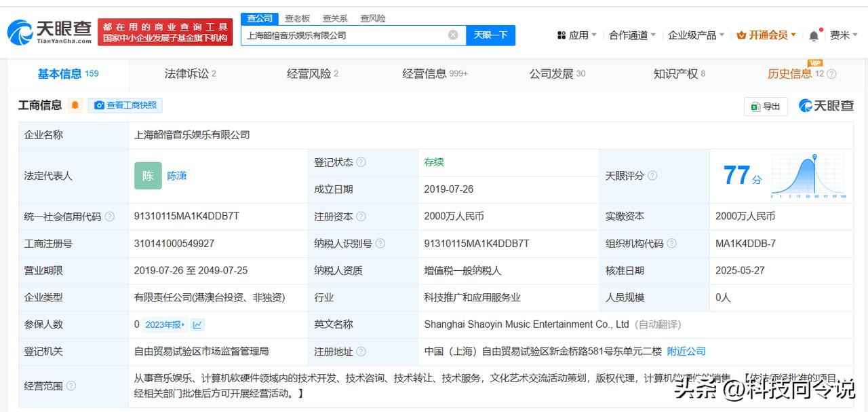Click company name in 企业名称 row
The image size is (868, 412).
coord(192,135)
